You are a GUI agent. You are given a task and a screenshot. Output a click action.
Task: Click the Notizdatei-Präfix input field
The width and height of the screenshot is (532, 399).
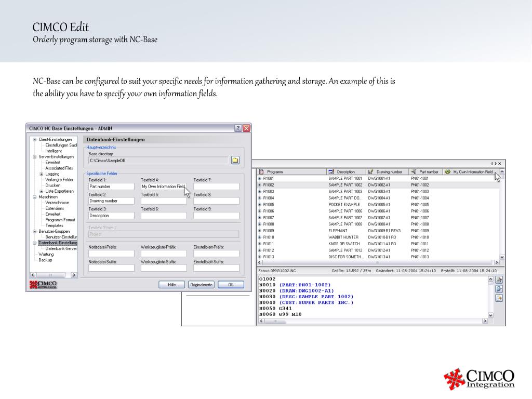click(x=111, y=254)
